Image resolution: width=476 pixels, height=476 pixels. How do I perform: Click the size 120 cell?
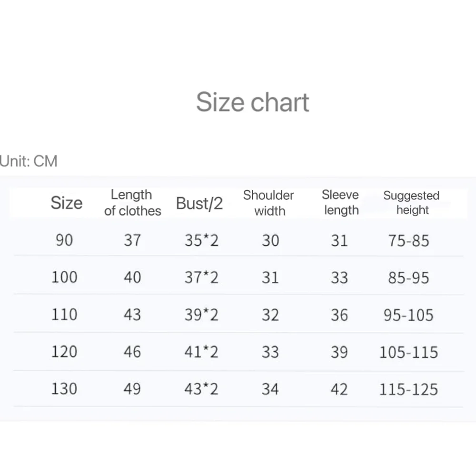(x=64, y=352)
